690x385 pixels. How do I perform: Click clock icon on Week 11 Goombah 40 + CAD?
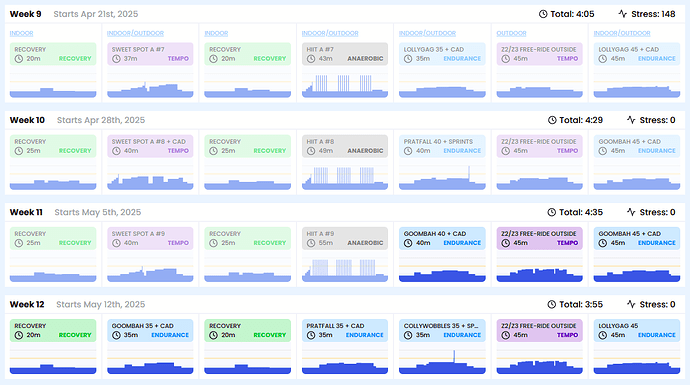pos(408,243)
